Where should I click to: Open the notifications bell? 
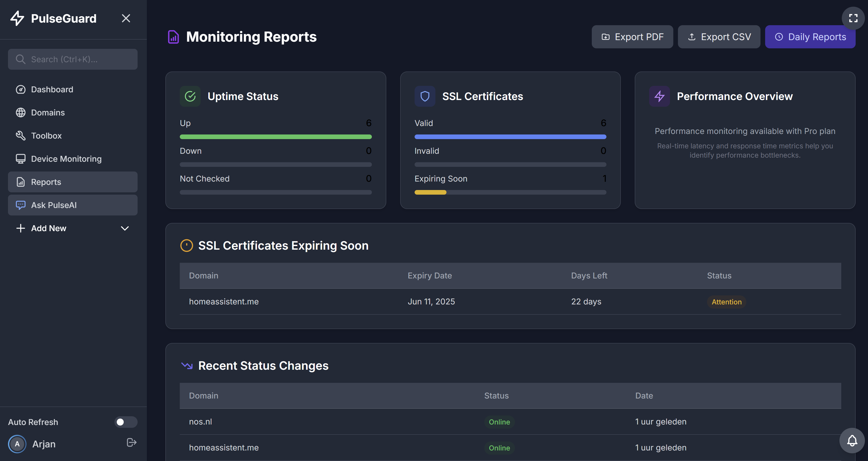[852, 440]
